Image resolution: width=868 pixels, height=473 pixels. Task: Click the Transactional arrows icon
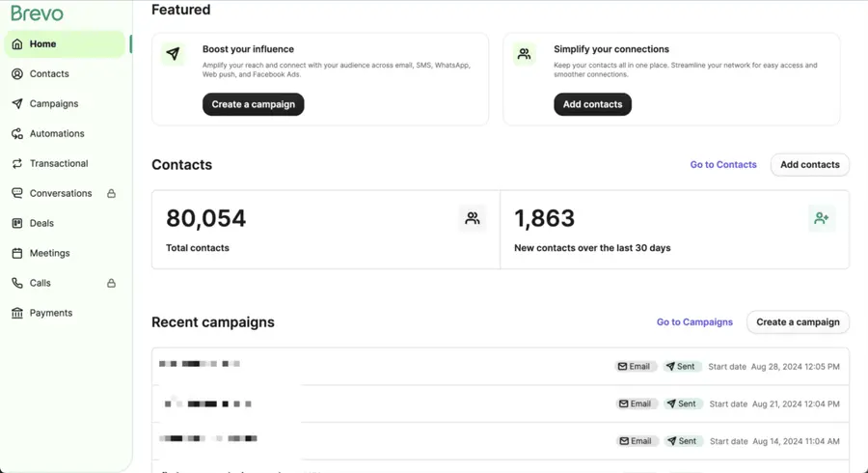(x=17, y=163)
